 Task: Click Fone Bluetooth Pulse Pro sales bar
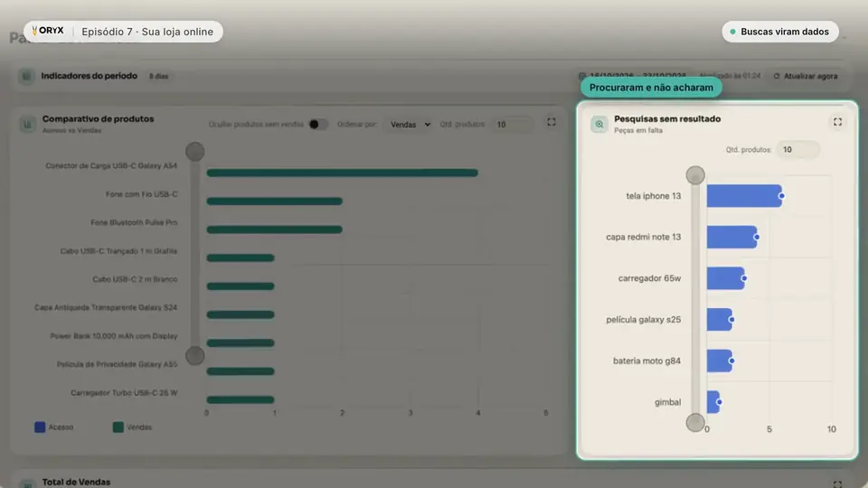(x=275, y=229)
